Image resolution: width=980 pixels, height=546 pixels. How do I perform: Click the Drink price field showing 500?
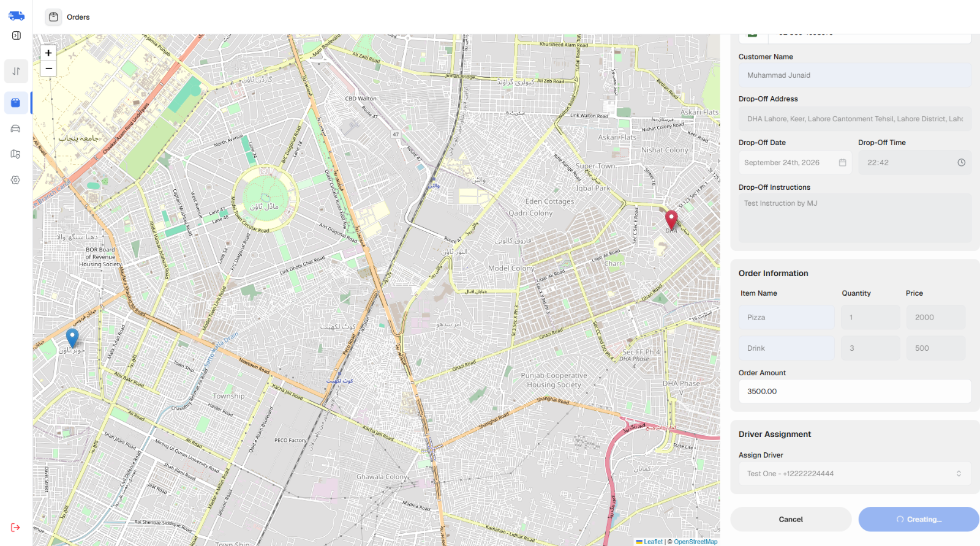click(936, 348)
